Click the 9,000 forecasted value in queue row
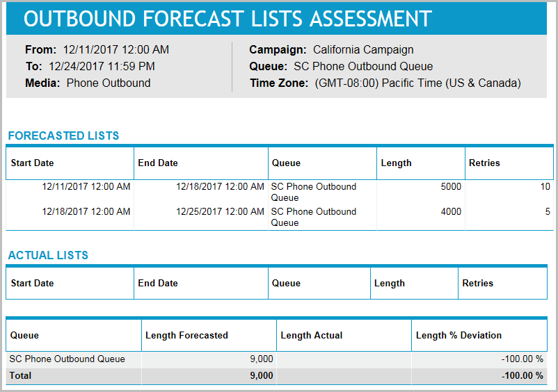The image size is (558, 392). tap(262, 359)
